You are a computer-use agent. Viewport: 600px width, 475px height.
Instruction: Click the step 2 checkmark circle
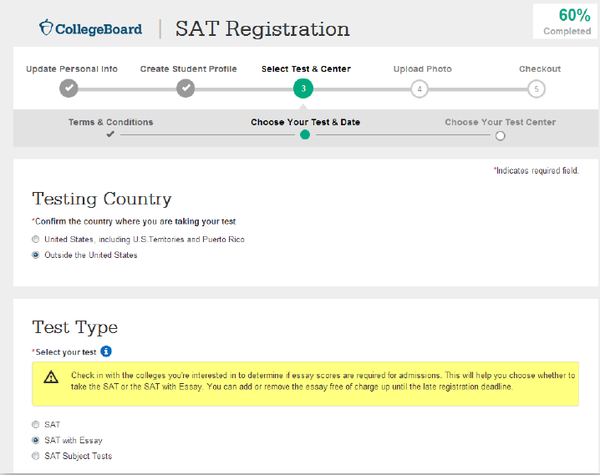tap(186, 88)
